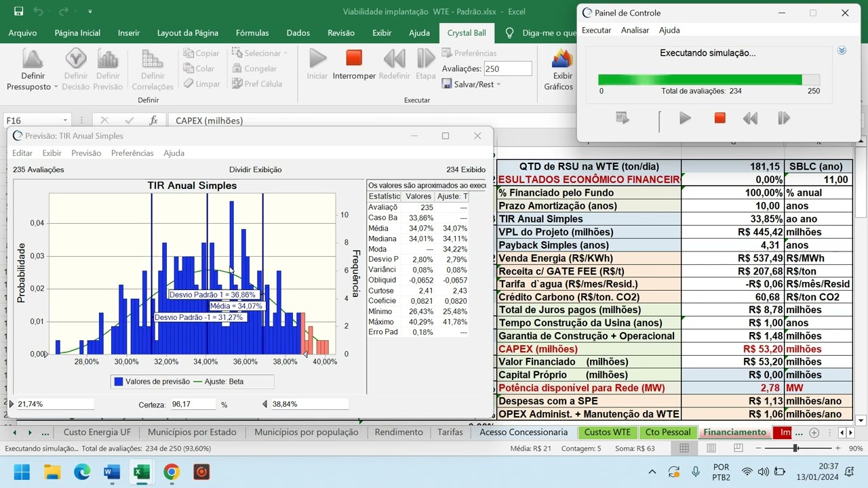Open Microsoft Edge from taskbar
This screenshot has height=488, width=868.
point(82,472)
